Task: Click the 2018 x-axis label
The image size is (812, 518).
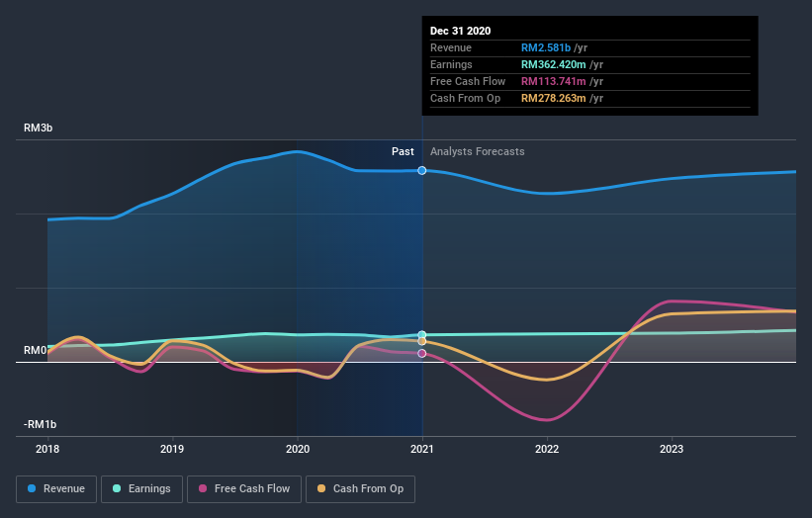Action: point(47,449)
